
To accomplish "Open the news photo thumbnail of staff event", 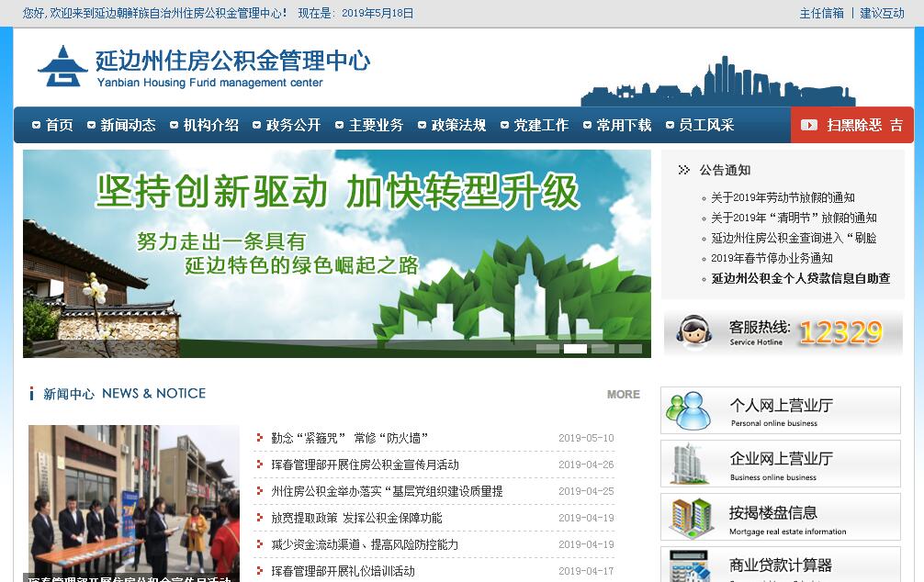I will [133, 500].
